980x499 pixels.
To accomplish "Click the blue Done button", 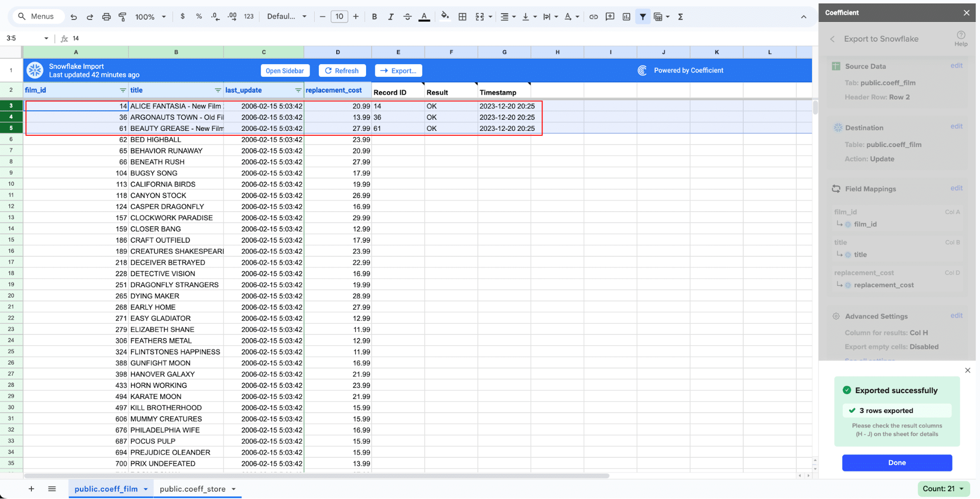I will point(897,463).
